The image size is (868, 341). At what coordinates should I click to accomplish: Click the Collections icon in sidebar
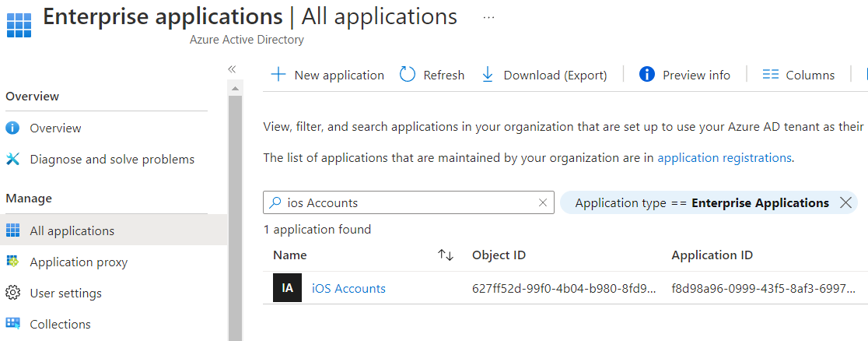tap(12, 323)
